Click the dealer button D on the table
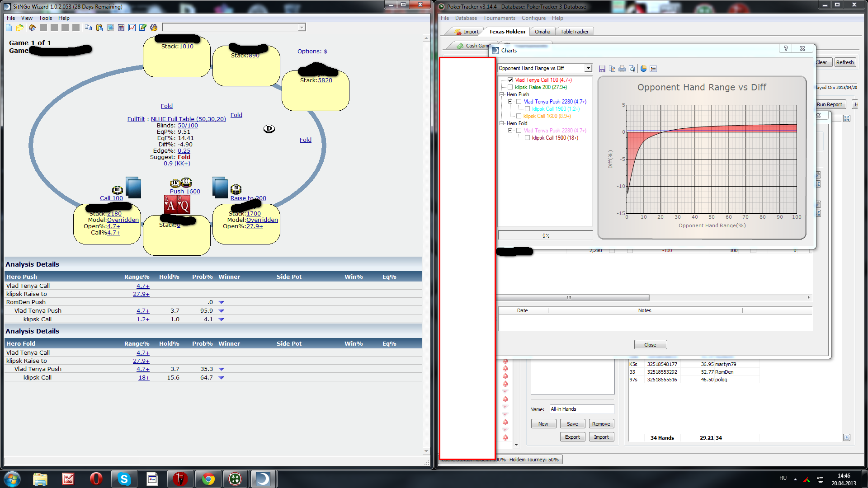 coord(269,129)
